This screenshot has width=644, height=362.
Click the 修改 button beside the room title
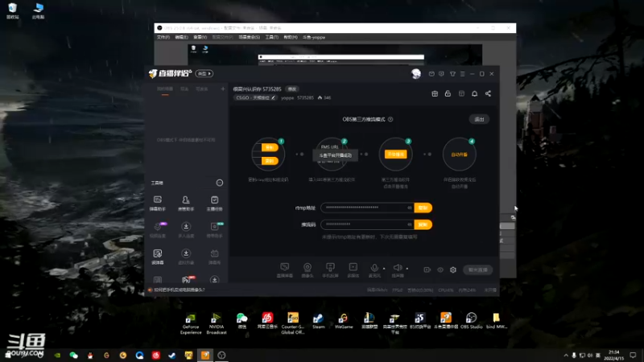[x=292, y=89]
